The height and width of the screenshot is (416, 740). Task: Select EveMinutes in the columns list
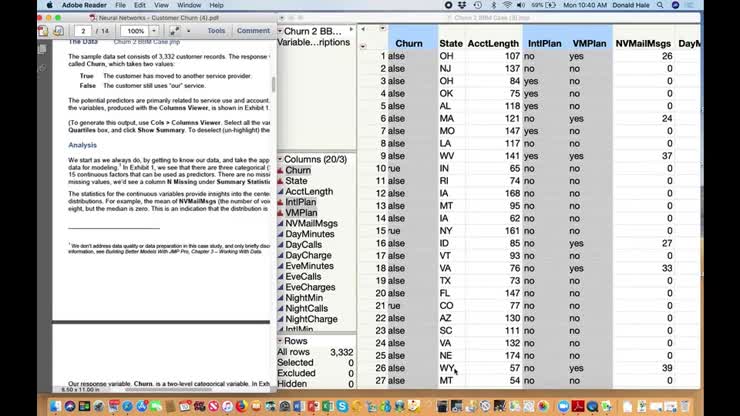click(309, 266)
